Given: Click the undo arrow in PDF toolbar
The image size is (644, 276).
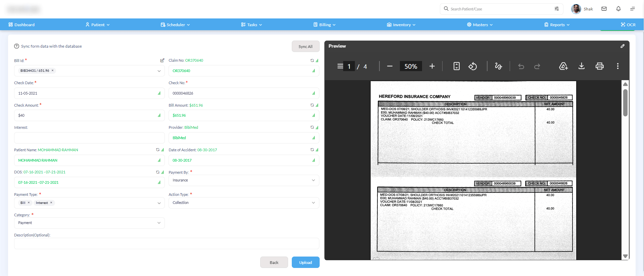Looking at the screenshot, I should coord(521,66).
